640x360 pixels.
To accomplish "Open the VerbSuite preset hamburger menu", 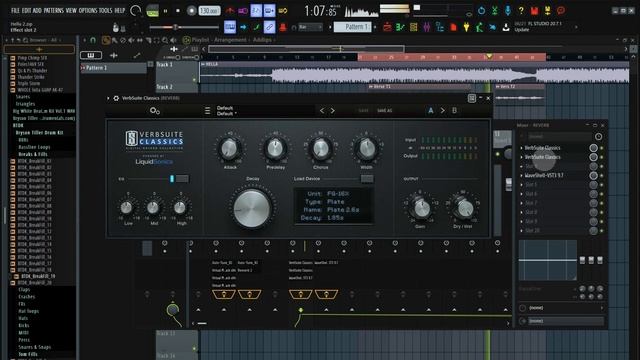I will pos(207,111).
